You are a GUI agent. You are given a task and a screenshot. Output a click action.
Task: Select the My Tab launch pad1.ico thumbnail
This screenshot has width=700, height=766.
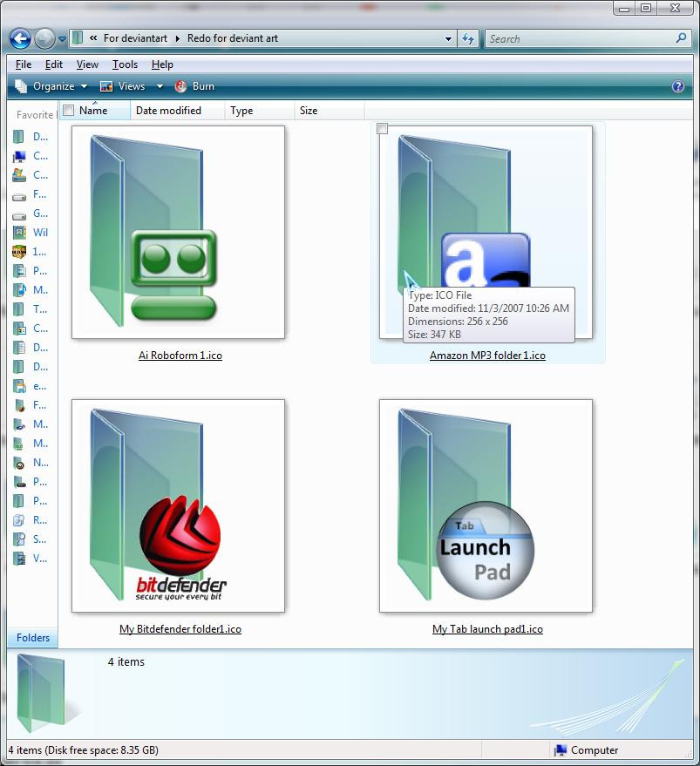pyautogui.click(x=486, y=505)
